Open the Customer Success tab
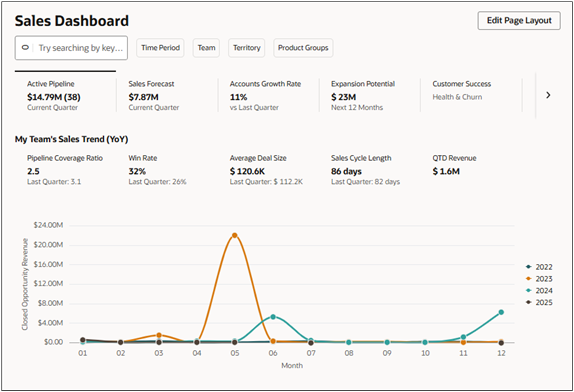 472,95
